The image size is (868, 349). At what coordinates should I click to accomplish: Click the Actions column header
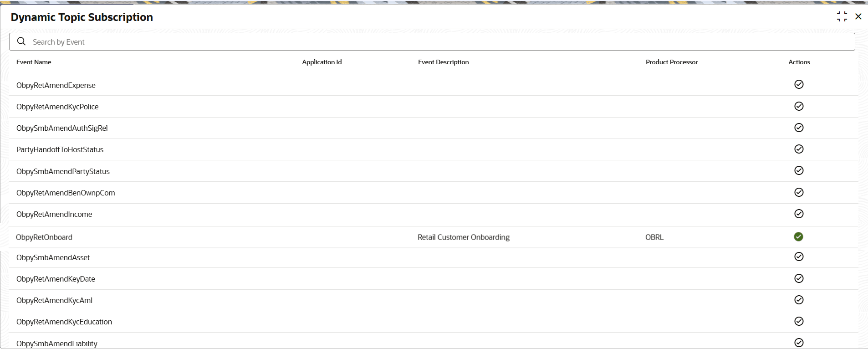tap(799, 62)
